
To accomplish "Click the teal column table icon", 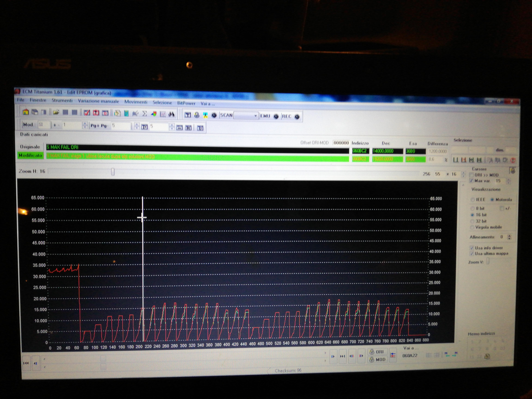I will click(126, 113).
